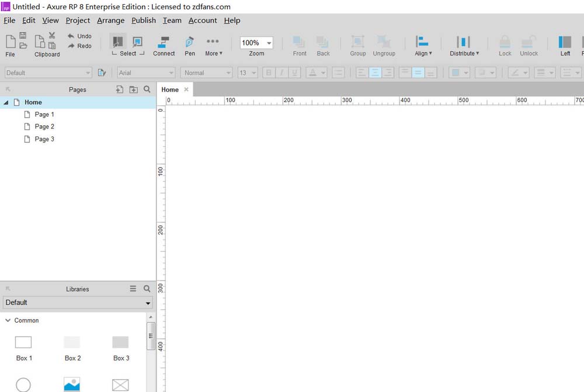
Task: Select Page 2 in the Pages tree
Action: click(x=44, y=127)
